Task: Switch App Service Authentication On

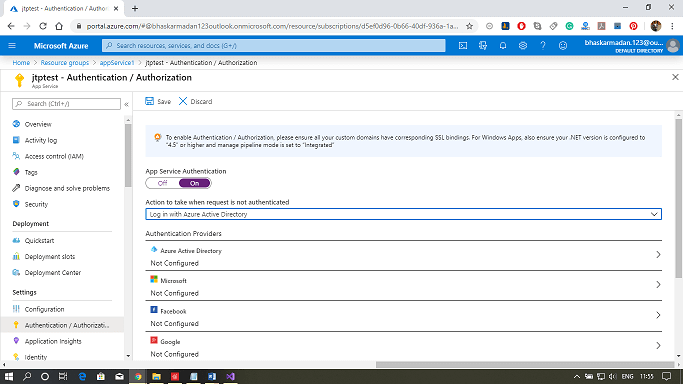Action: click(194, 183)
